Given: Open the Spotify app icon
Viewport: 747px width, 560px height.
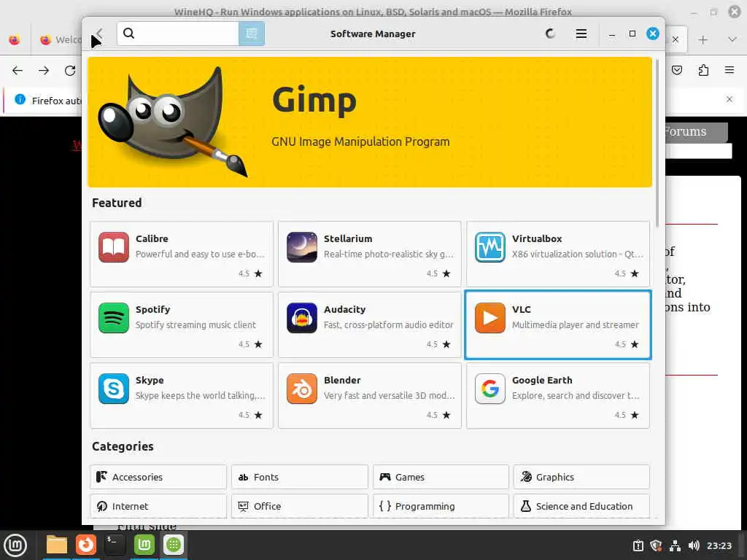Looking at the screenshot, I should [113, 318].
